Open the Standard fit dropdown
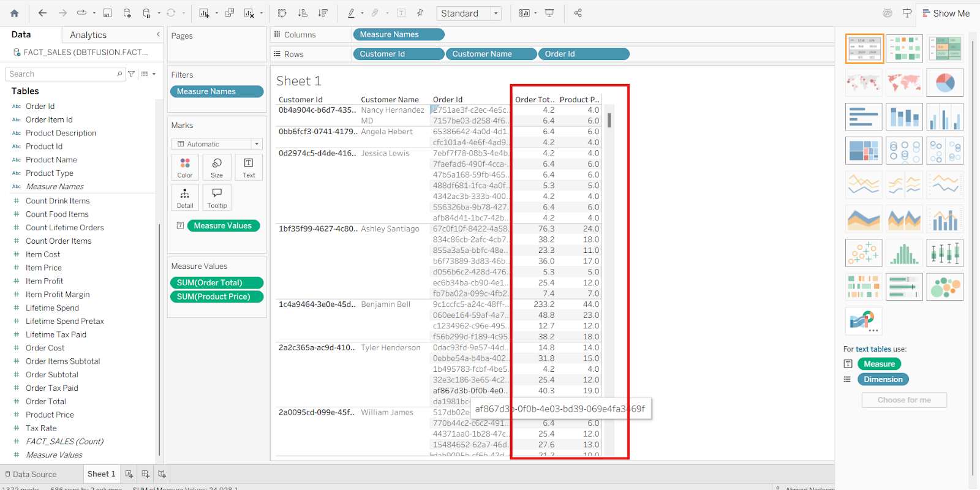980x490 pixels. [469, 13]
